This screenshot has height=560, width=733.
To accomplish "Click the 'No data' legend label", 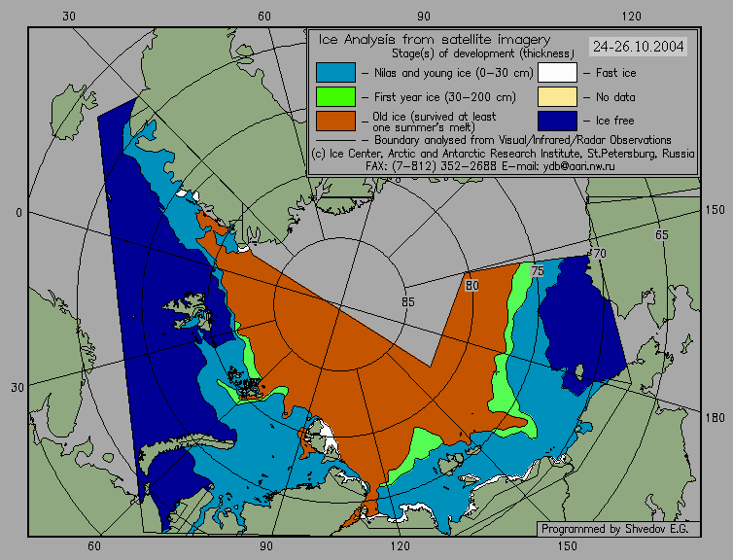I will coord(615,97).
